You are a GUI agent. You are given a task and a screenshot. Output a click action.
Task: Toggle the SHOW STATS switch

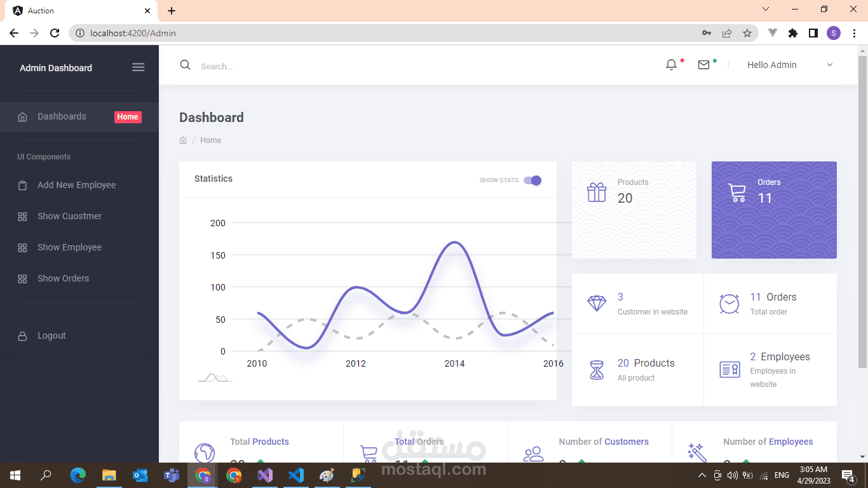[532, 180]
